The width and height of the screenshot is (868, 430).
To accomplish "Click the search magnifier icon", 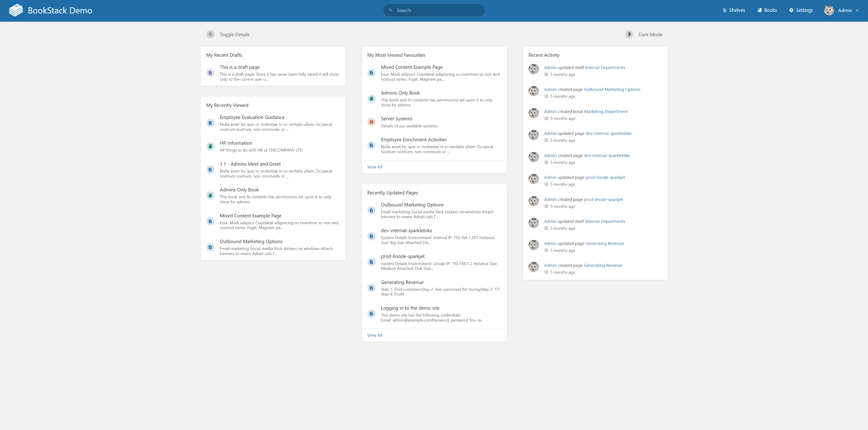I will pyautogui.click(x=391, y=10).
